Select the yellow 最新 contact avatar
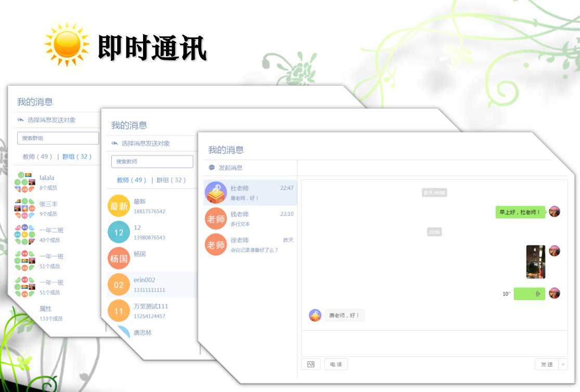This screenshot has width=580, height=392. point(119,206)
